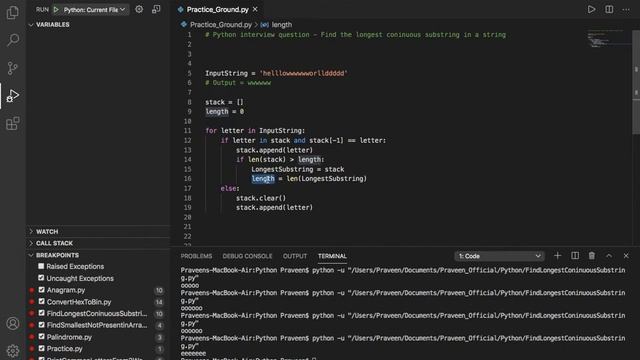
Task: Create a new terminal with plus icon
Action: click(x=558, y=256)
